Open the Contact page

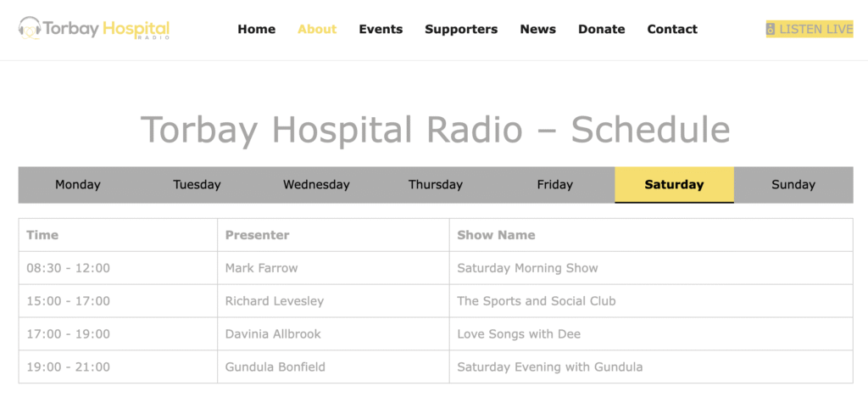point(672,29)
